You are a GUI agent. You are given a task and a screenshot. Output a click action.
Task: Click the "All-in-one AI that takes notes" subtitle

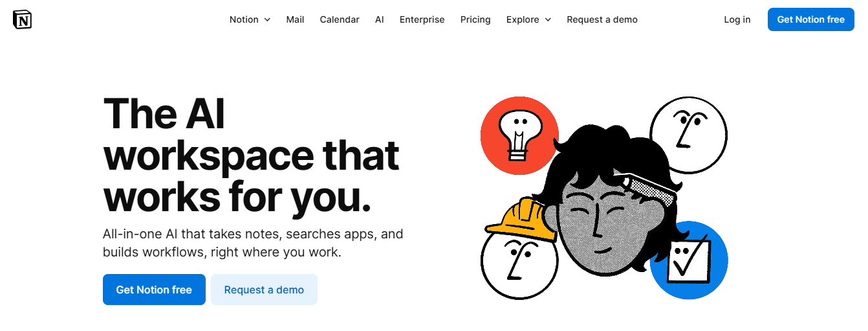click(x=253, y=243)
